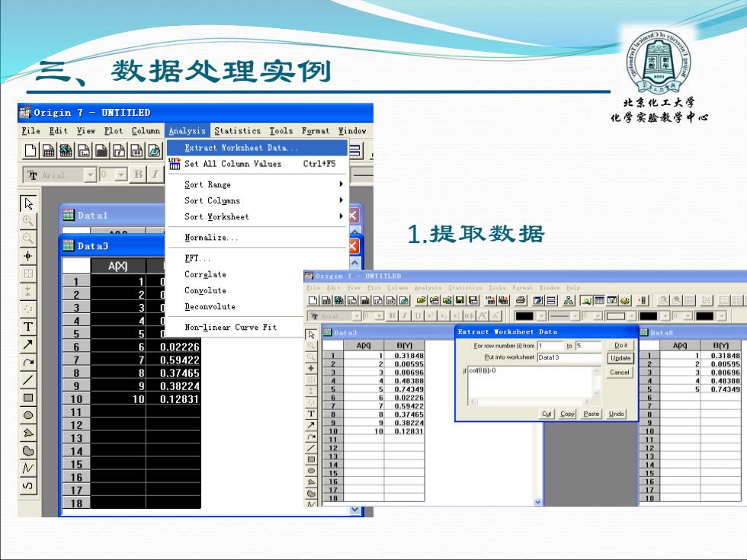Viewport: 747px width, 560px height.
Task: Click Open folder icon in small Origin toolbar
Action: tap(421, 300)
